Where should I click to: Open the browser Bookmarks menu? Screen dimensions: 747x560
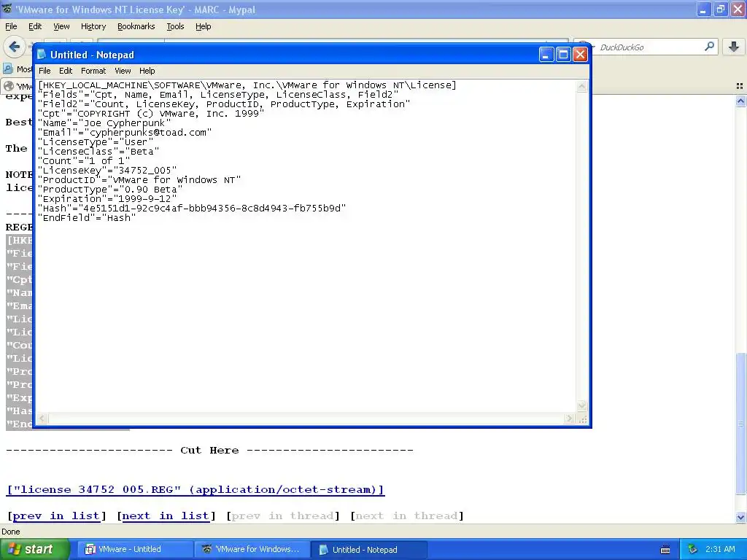pos(136,26)
